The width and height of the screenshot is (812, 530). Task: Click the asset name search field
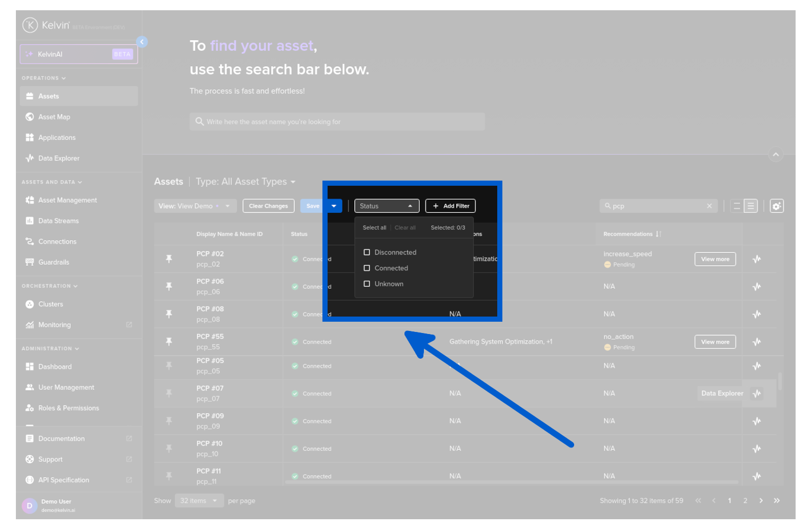337,122
